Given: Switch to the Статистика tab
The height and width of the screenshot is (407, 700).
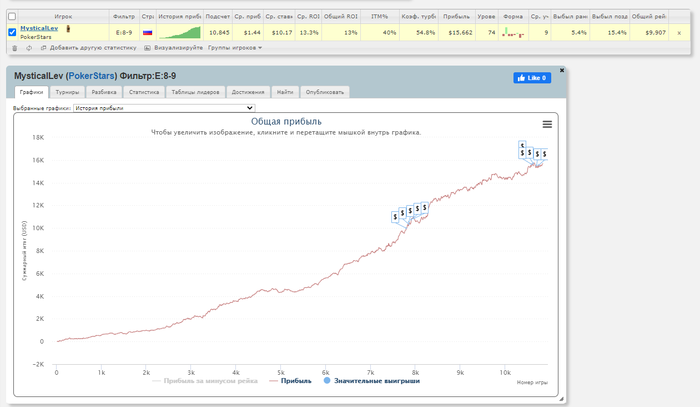Looking at the screenshot, I should 144,92.
